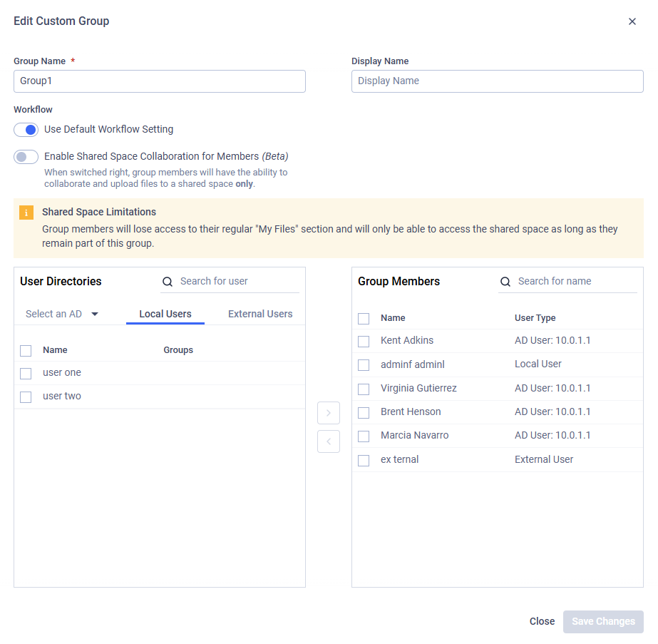The height and width of the screenshot is (644, 658).
Task: Click the search icon in Group Members panel
Action: pyautogui.click(x=505, y=281)
